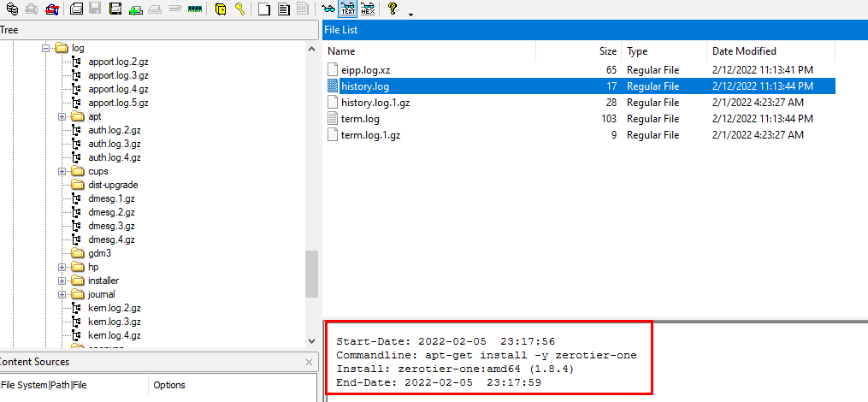Select apport.log.3.gz in tree
This screenshot has height=402, width=868.
[x=118, y=75]
